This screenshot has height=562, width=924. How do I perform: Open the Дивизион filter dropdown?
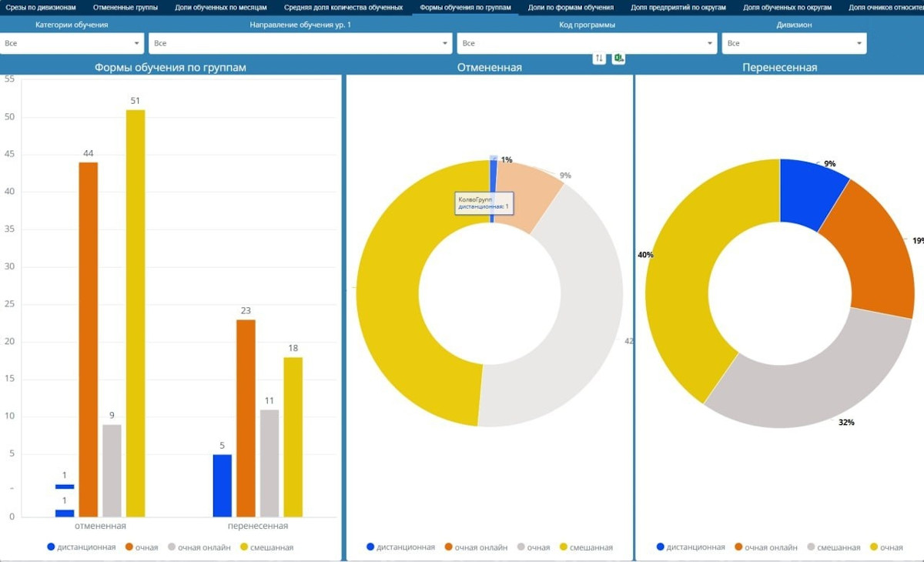pyautogui.click(x=793, y=44)
